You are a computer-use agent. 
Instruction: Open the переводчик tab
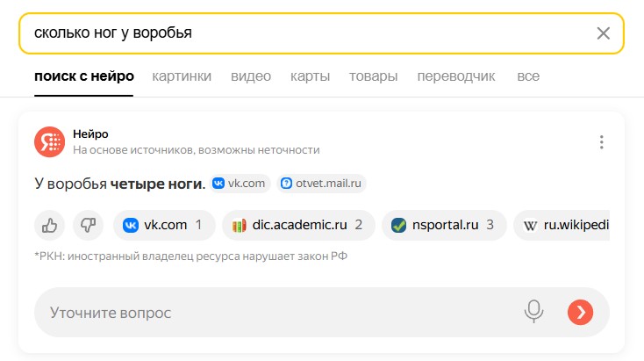[x=456, y=76]
